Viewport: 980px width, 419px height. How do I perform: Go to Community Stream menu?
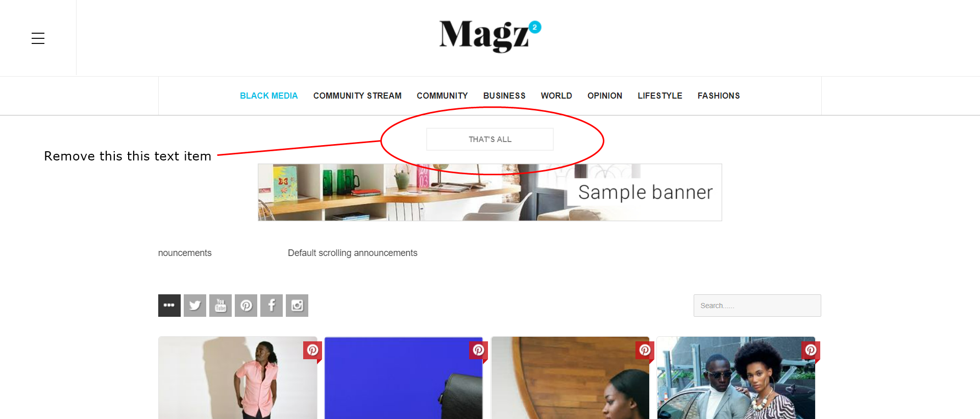pos(357,96)
